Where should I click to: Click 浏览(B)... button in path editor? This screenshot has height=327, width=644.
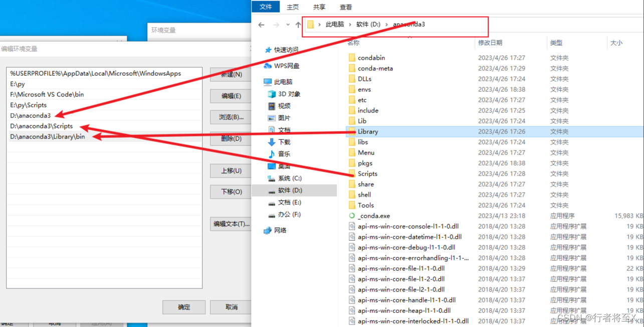point(231,117)
